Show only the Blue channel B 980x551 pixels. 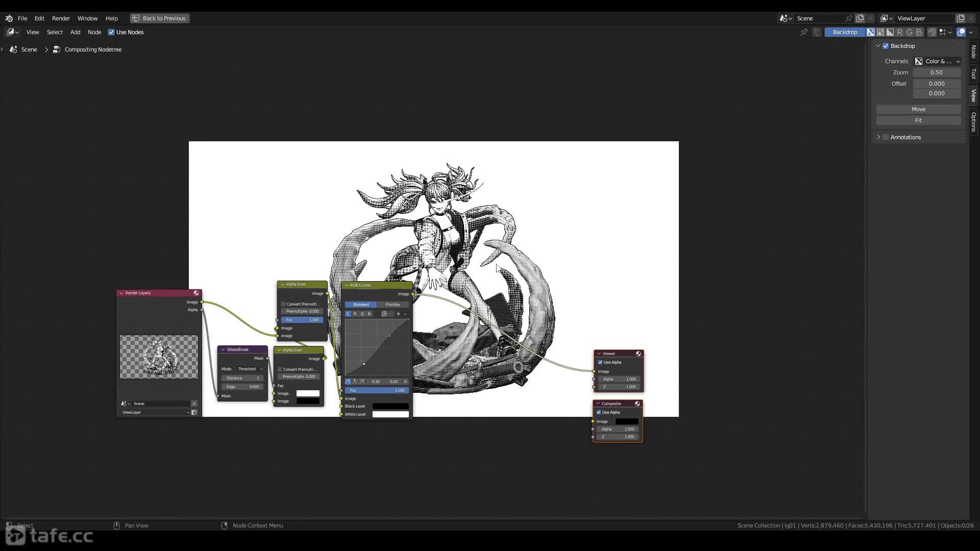tap(919, 32)
